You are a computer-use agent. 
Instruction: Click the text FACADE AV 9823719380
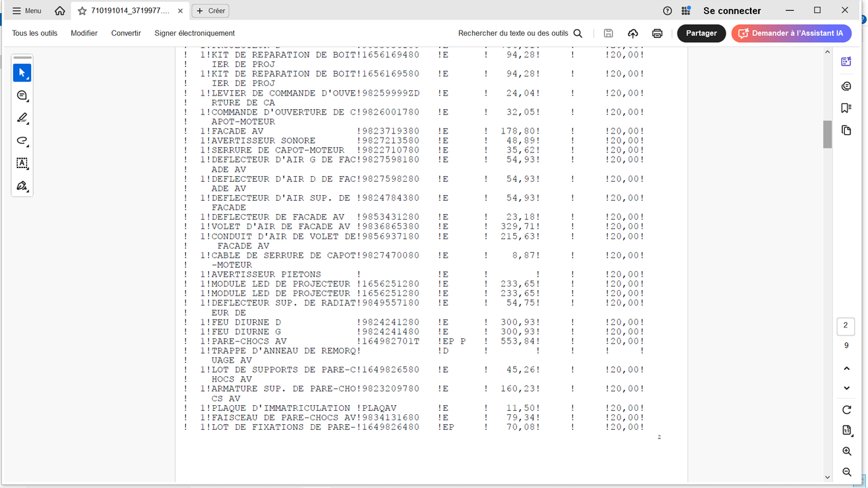pyautogui.click(x=315, y=131)
